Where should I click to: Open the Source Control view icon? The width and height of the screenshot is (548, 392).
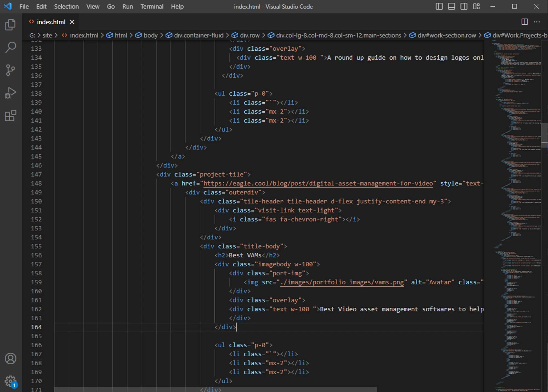point(10,70)
